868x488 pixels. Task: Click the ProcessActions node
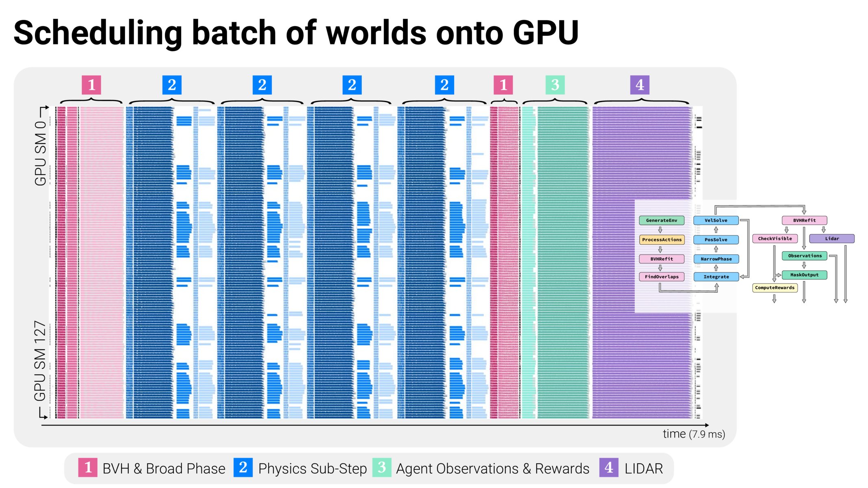click(661, 240)
